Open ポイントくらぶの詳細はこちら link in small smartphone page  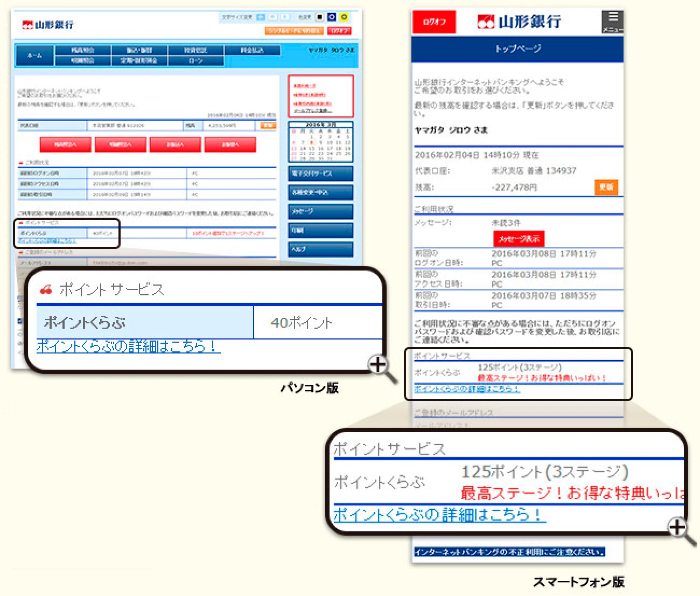(467, 389)
